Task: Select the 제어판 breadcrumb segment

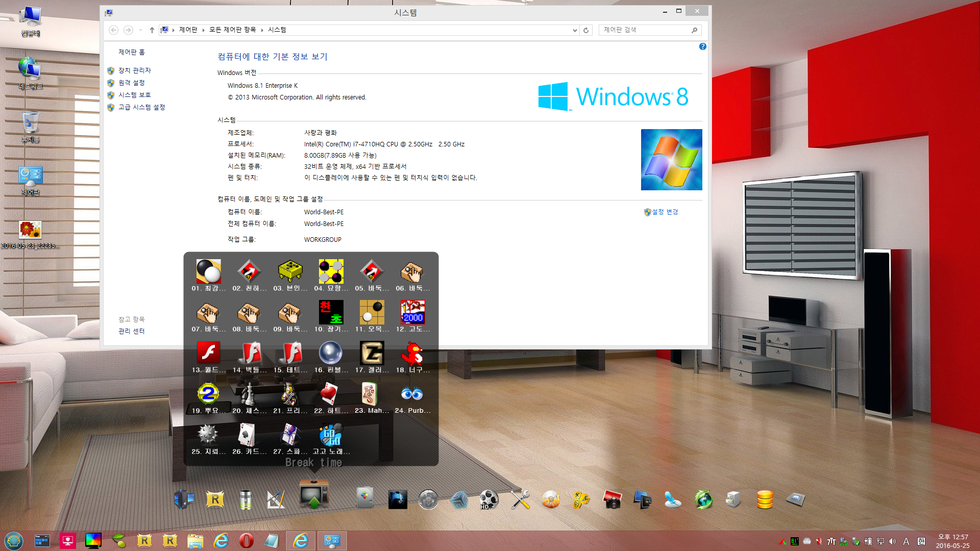Action: (x=188, y=30)
